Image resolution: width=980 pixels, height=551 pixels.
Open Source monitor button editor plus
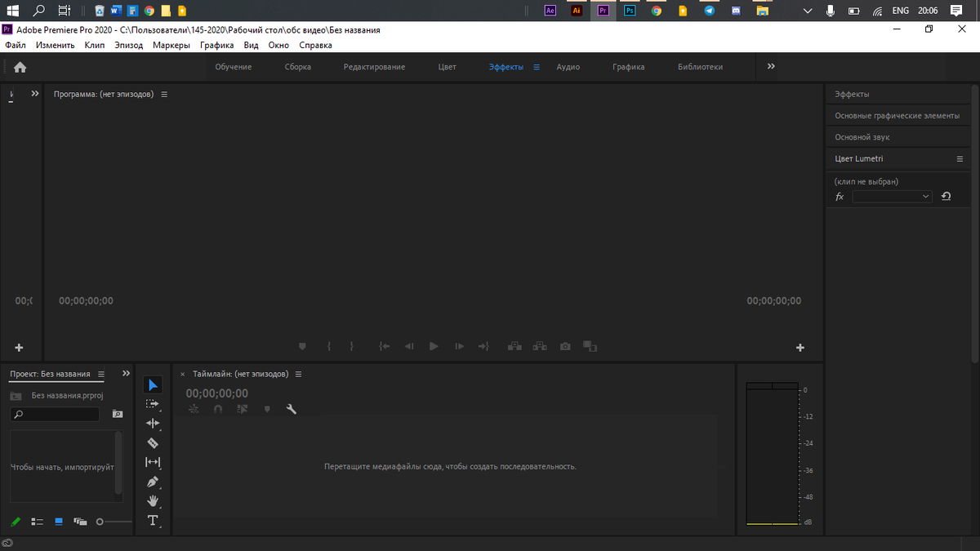coord(19,348)
